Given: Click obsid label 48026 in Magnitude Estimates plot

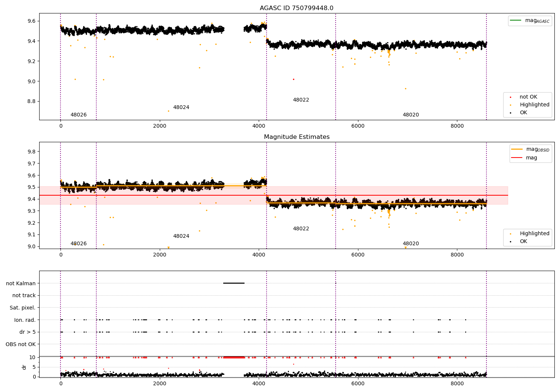Looking at the screenshot, I should tap(78, 244).
